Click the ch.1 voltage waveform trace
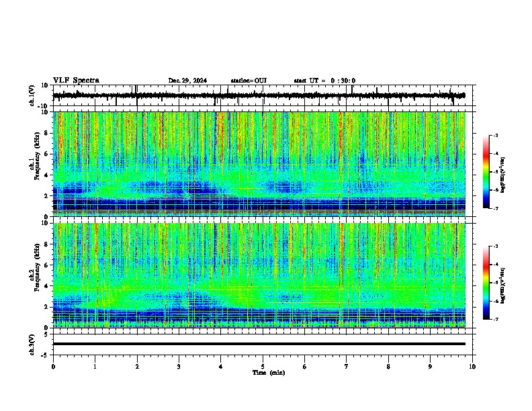The image size is (532, 411). point(259,95)
